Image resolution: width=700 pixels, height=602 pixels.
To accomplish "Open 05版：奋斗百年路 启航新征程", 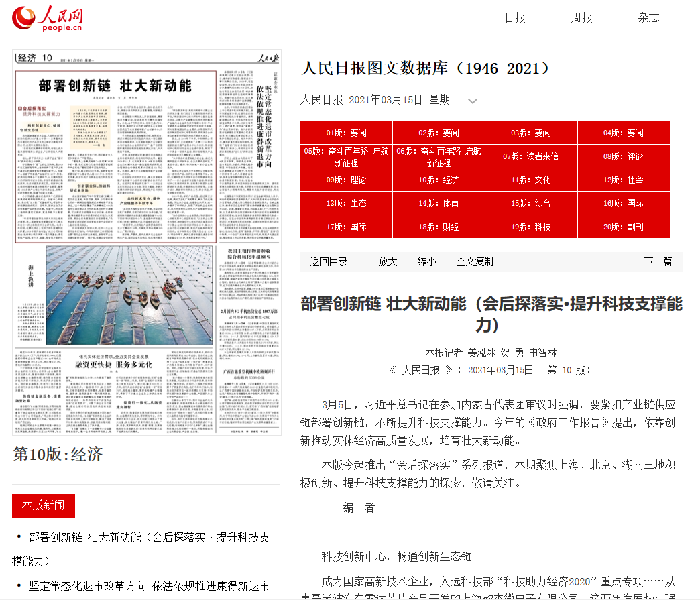I will [x=346, y=157].
